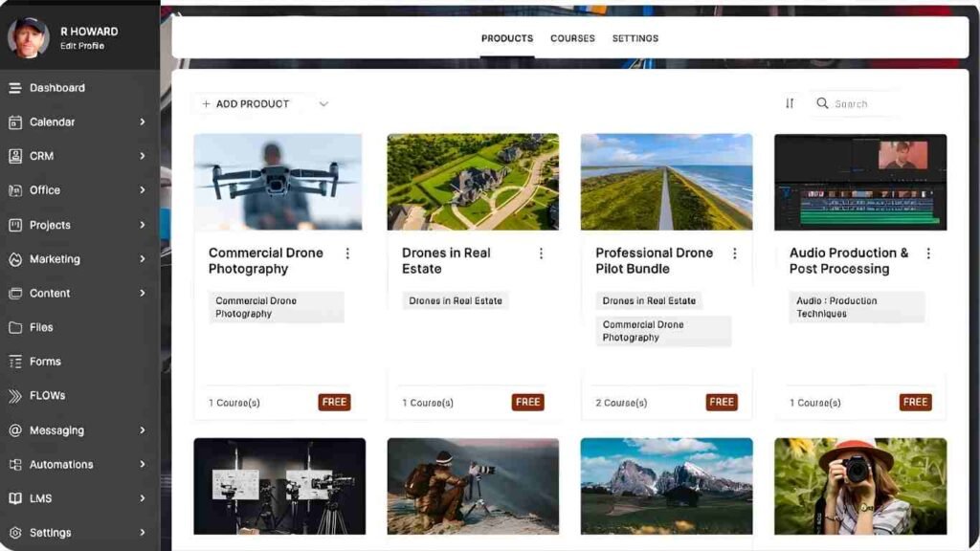Click the CRM contacts icon

point(15,156)
